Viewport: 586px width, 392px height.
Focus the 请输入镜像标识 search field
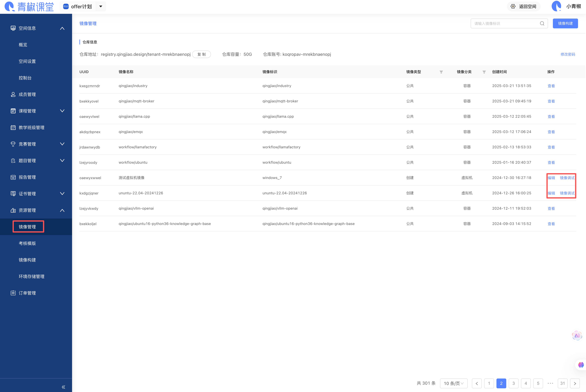(505, 23)
